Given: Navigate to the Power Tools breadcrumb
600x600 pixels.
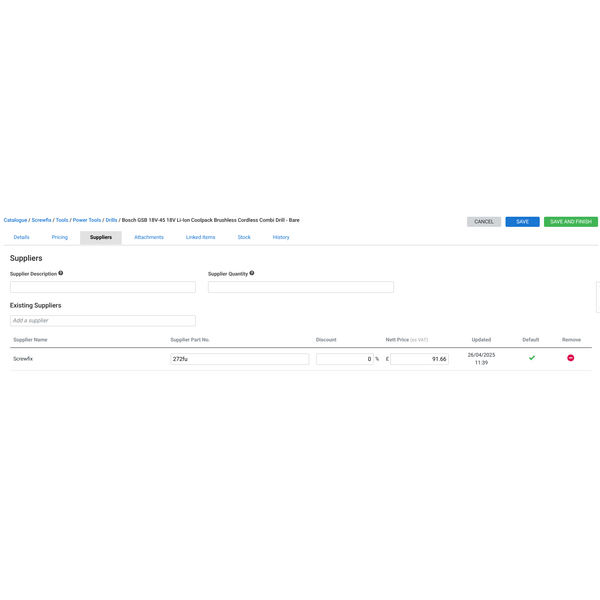Looking at the screenshot, I should pyautogui.click(x=87, y=220).
